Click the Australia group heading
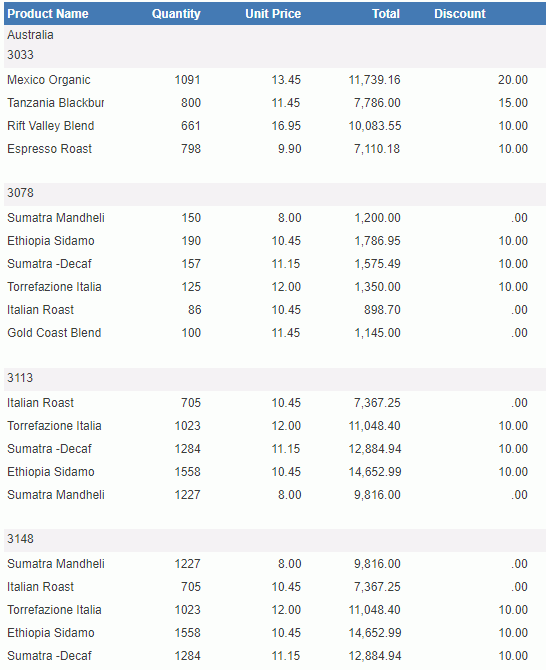Screen dimensions: 546x670 pos(30,35)
